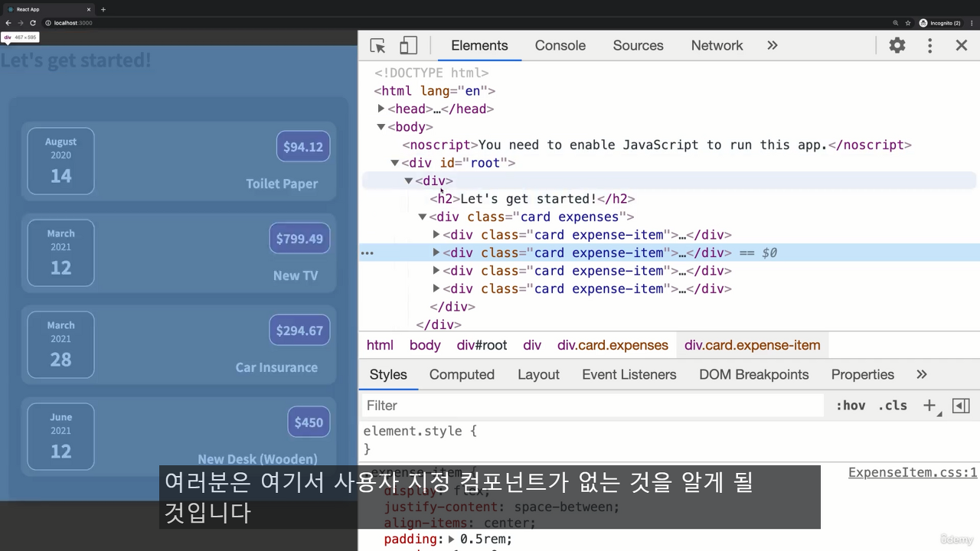The height and width of the screenshot is (551, 980).
Task: Click the browser back arrow
Action: point(8,23)
